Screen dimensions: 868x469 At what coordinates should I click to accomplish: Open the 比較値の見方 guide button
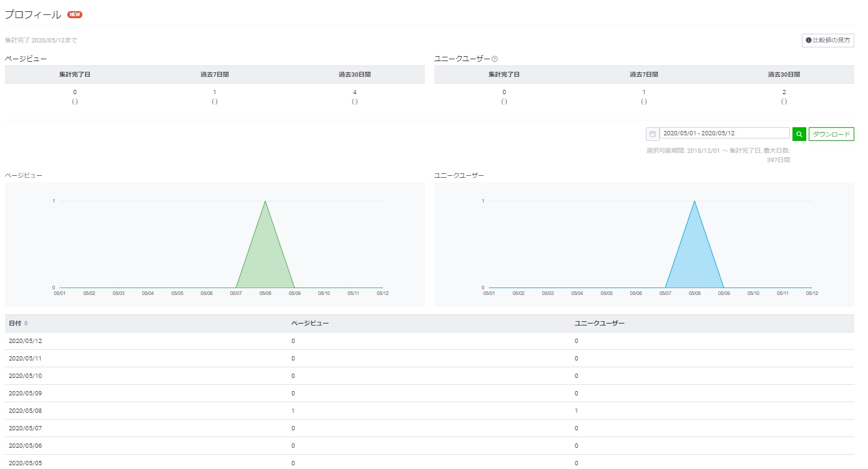click(827, 41)
